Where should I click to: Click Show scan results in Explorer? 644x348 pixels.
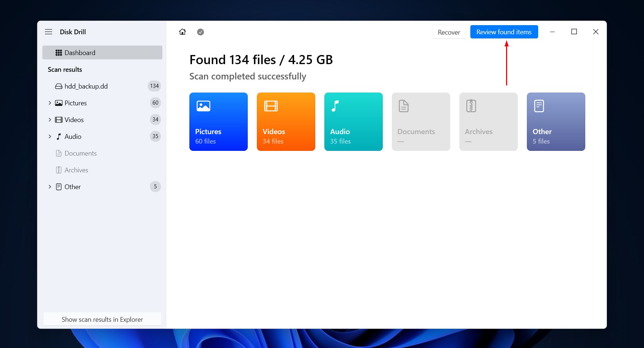(x=102, y=319)
